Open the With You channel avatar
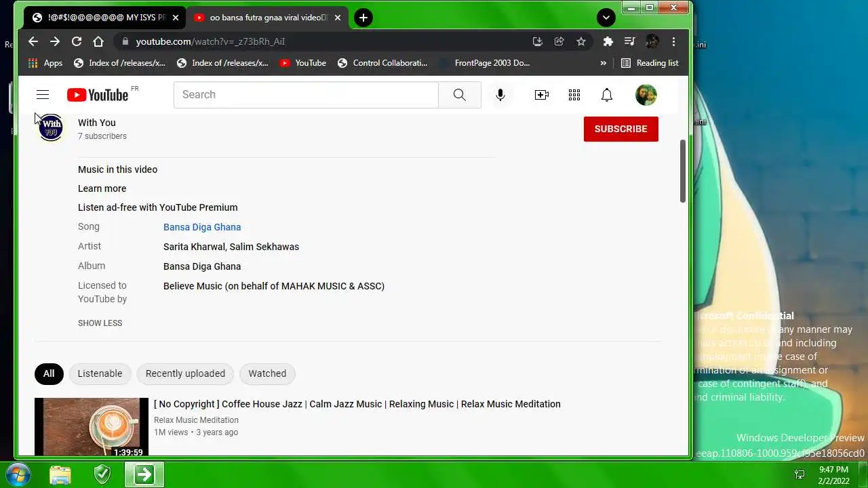Screen dimensions: 868x488 [51, 127]
